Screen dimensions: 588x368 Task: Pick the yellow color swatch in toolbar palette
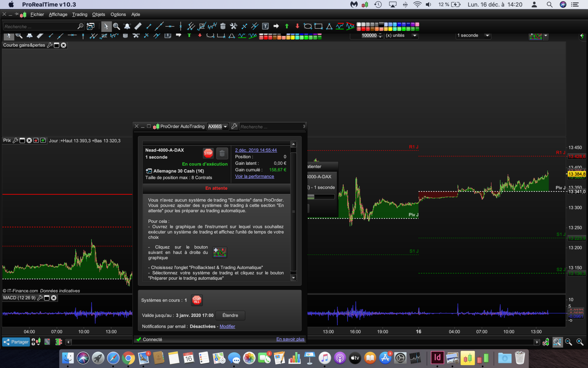coord(390,29)
